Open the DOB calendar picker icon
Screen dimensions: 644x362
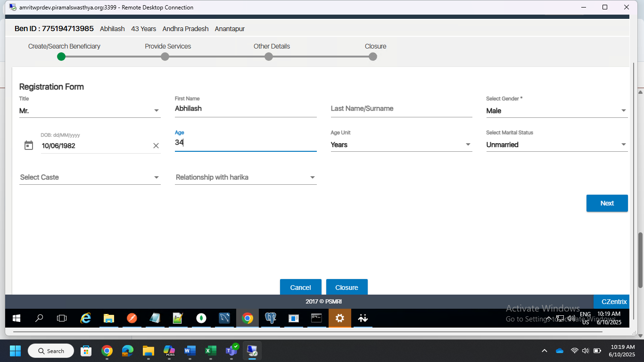(29, 146)
